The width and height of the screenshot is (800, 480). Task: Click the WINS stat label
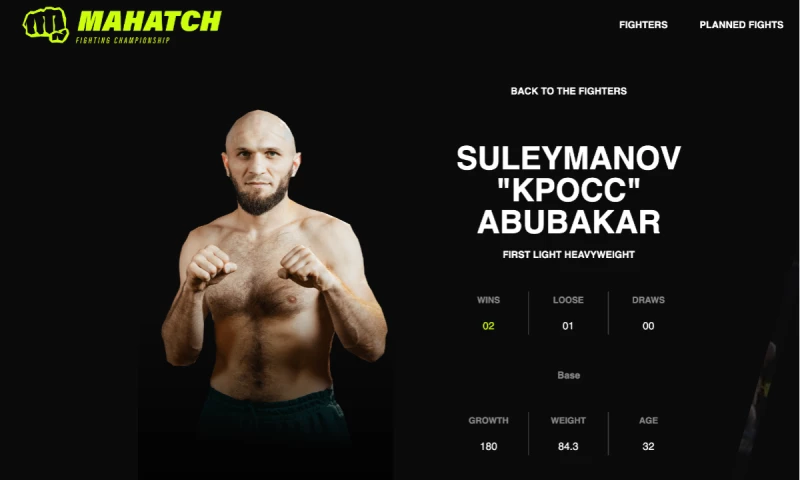[488, 300]
